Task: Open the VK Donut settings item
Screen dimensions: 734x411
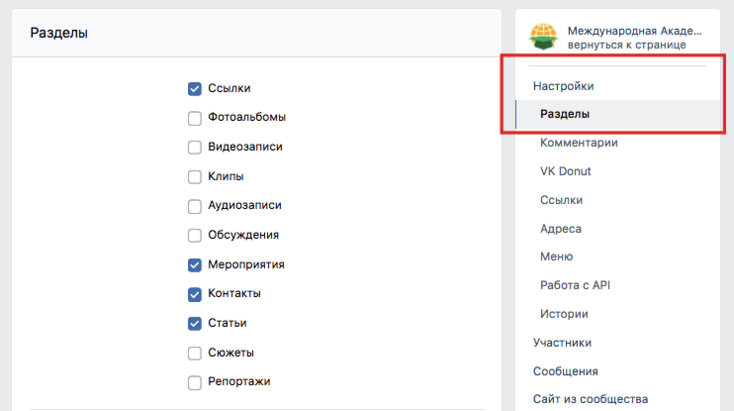Action: tap(565, 171)
